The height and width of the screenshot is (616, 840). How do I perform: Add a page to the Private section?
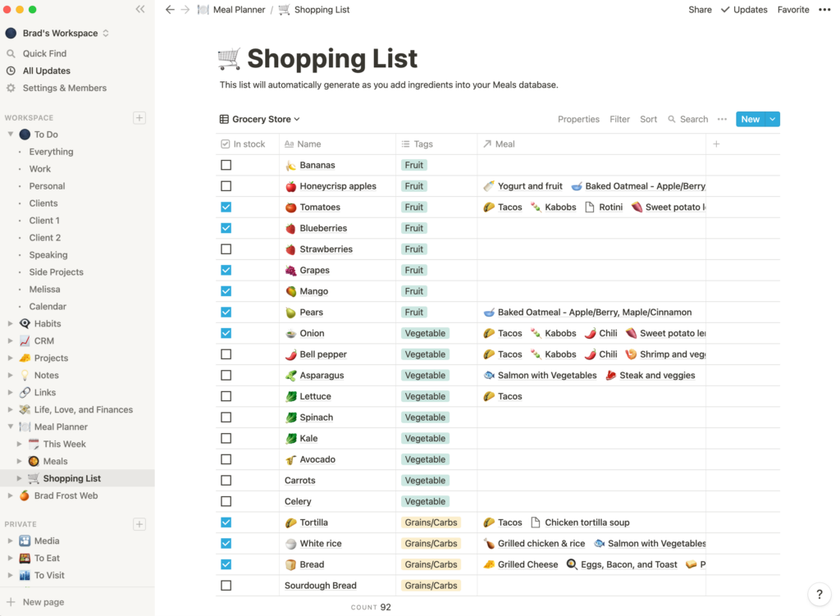coord(139,524)
